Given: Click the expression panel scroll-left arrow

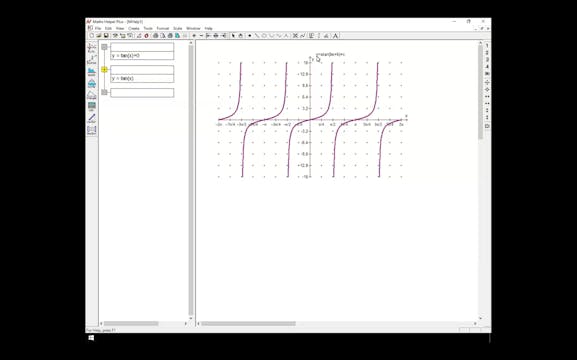Looking at the screenshot, I should click(102, 324).
